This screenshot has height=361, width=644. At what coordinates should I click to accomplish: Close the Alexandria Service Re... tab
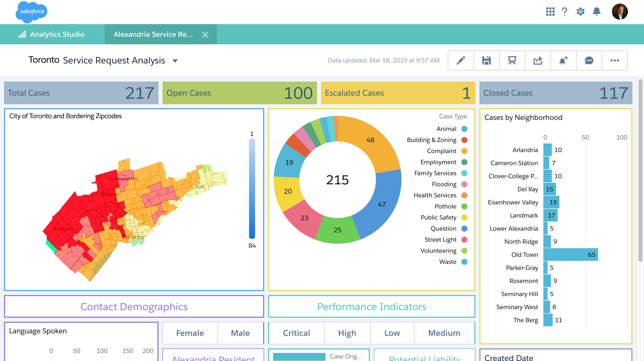tap(205, 35)
